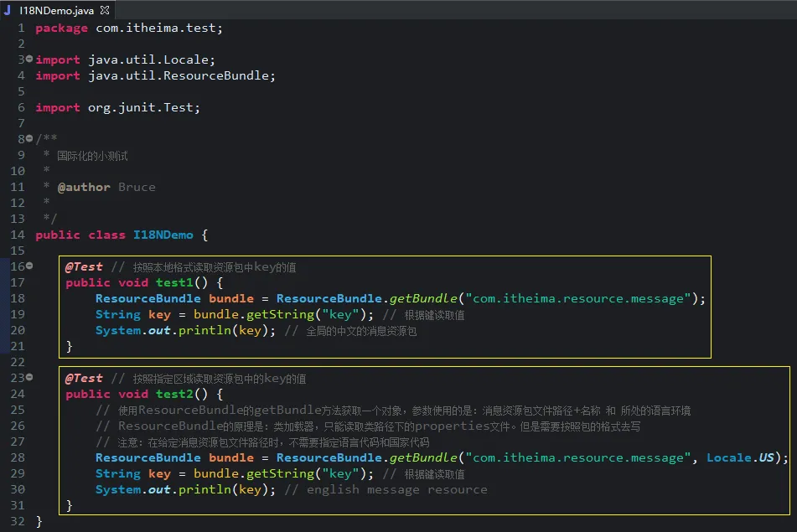Fold the test2 method at line 23
The width and height of the screenshot is (797, 532).
(x=28, y=378)
